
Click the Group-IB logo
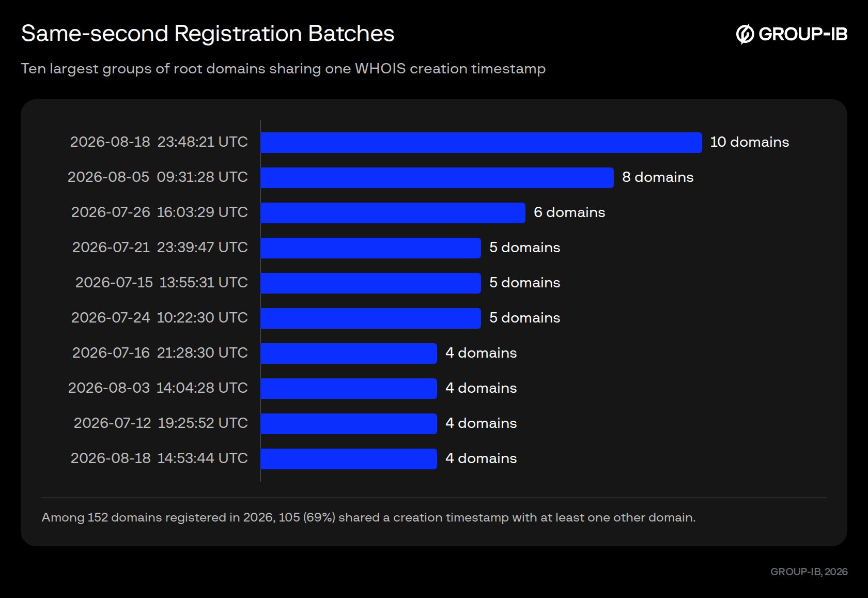(x=792, y=34)
